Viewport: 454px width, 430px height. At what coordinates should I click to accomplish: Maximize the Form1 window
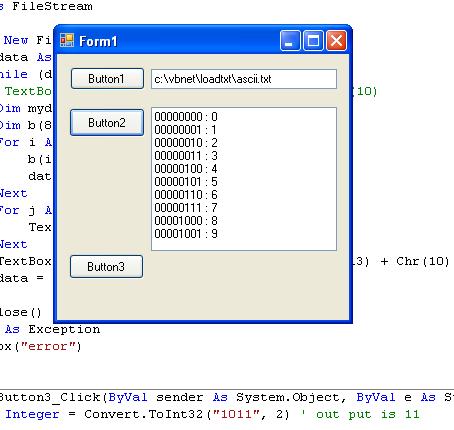(x=313, y=41)
